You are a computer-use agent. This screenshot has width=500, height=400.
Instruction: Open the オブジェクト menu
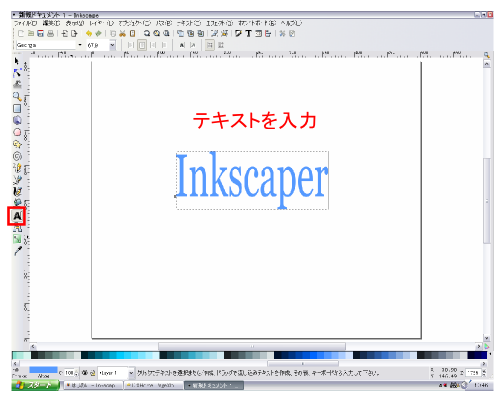[135, 23]
